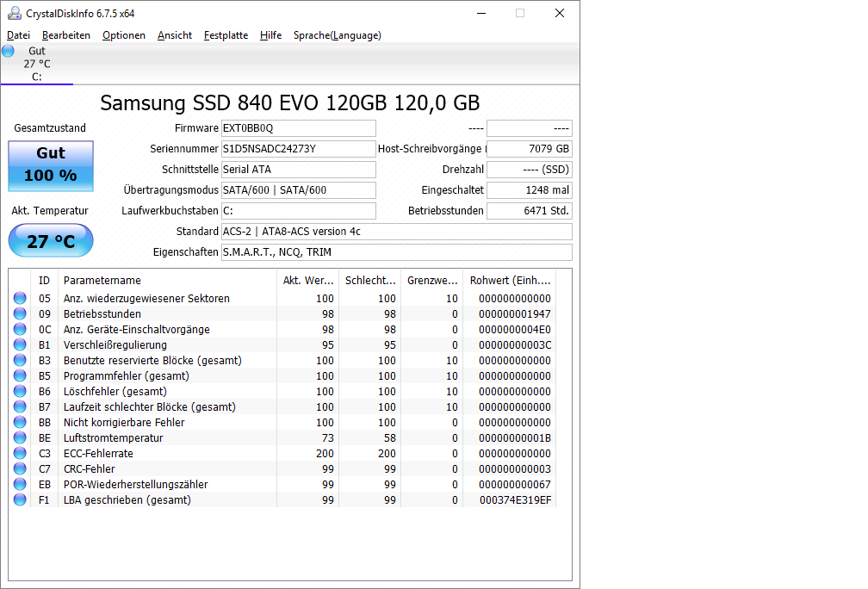The height and width of the screenshot is (589, 868).
Task: Click the Eigenschaften field
Action: pos(397,251)
